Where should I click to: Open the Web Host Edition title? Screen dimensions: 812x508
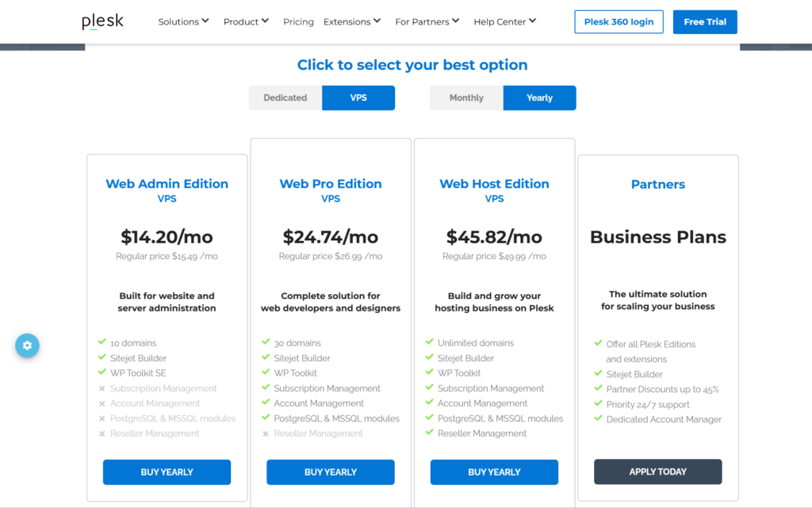point(494,184)
